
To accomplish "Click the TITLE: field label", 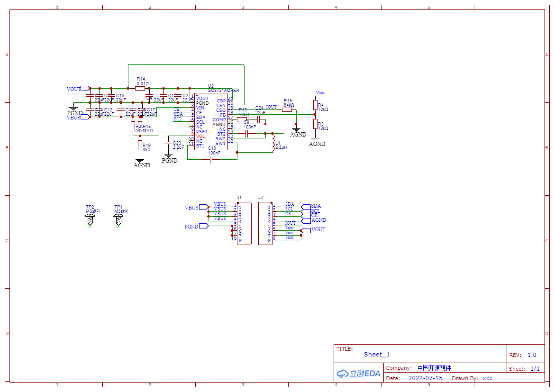I will pyautogui.click(x=345, y=349).
